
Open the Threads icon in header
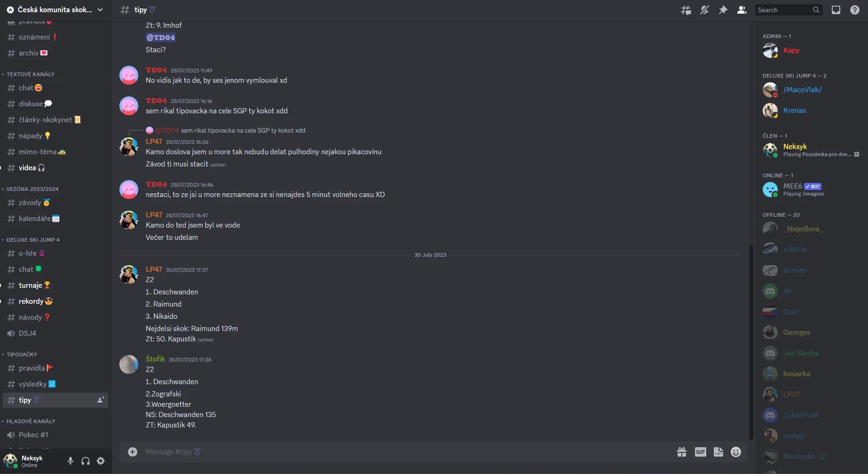(x=686, y=10)
